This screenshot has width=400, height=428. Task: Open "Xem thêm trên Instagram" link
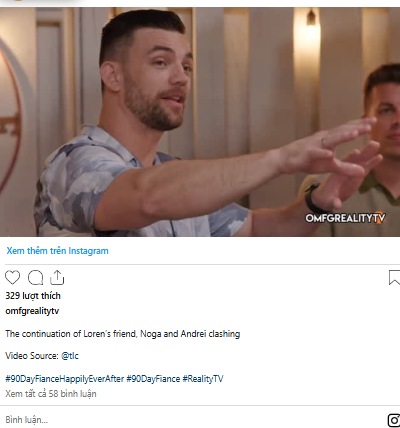pos(57,251)
